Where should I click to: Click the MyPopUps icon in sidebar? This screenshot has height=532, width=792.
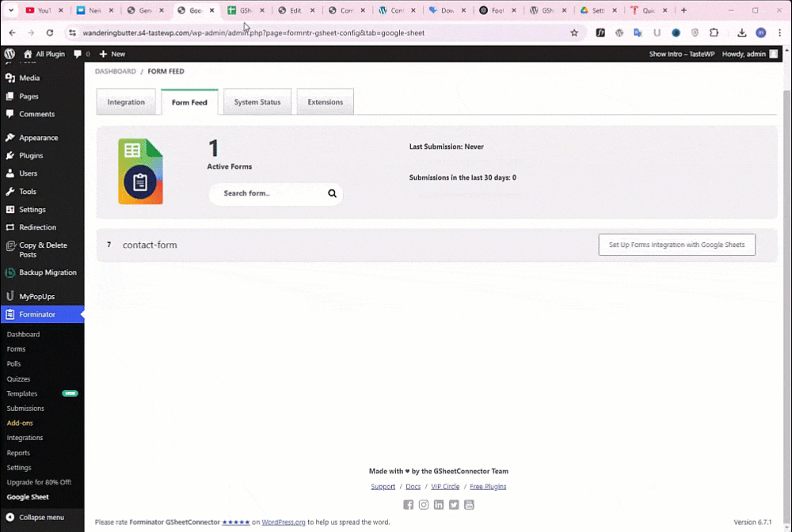(x=10, y=296)
